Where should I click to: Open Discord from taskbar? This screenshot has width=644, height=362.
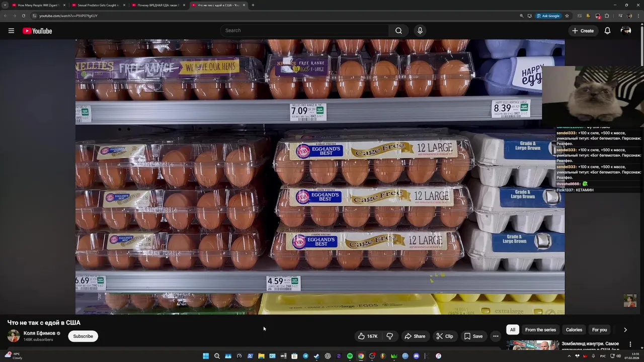pyautogui.click(x=416, y=356)
